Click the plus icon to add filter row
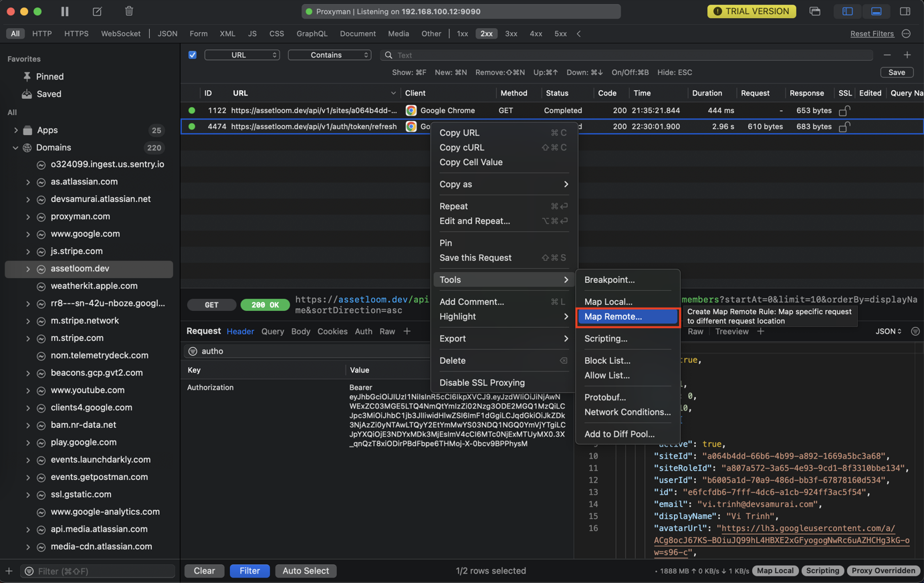The image size is (924, 583). coord(907,55)
